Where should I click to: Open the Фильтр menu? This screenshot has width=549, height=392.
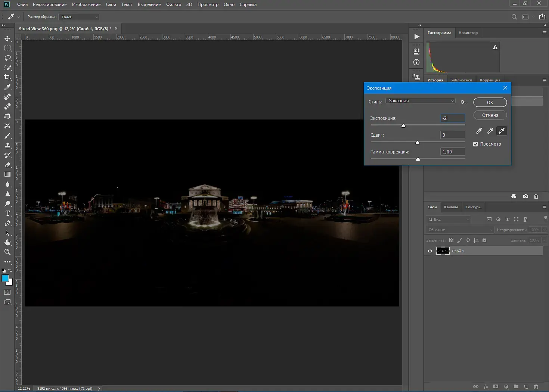(173, 4)
